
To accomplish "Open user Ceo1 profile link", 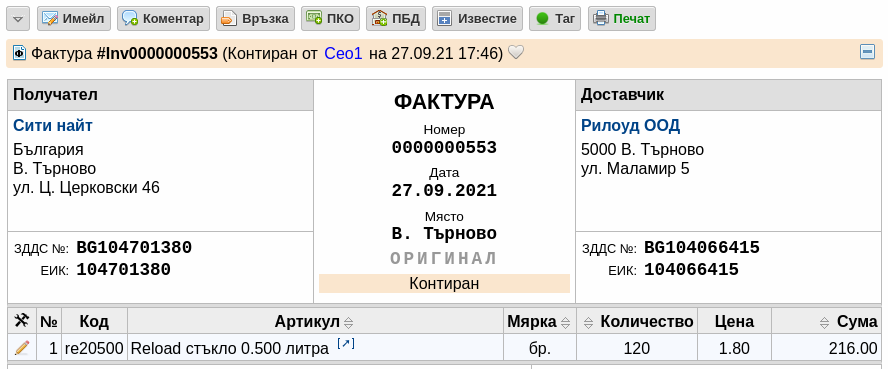I will (x=343, y=53).
